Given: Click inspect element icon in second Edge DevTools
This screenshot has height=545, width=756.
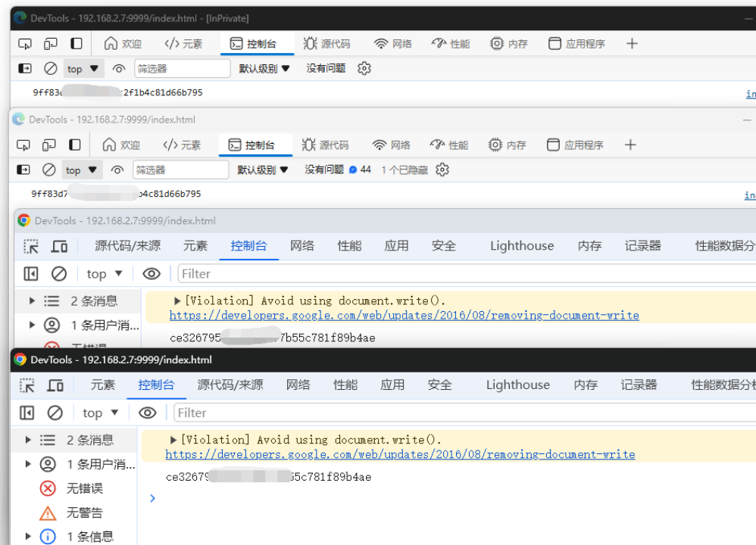Looking at the screenshot, I should (23, 145).
